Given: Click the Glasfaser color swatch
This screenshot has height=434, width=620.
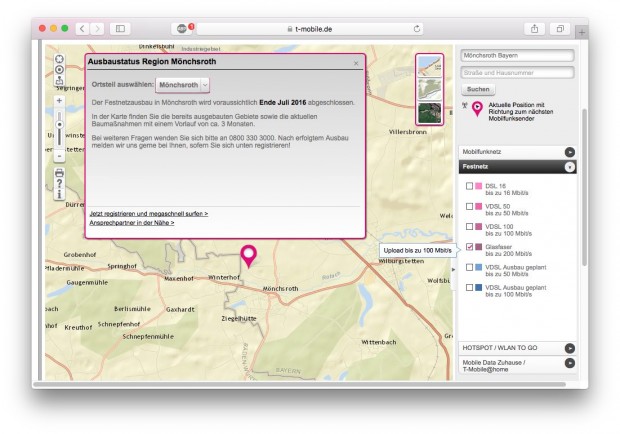Looking at the screenshot, I should pos(478,247).
